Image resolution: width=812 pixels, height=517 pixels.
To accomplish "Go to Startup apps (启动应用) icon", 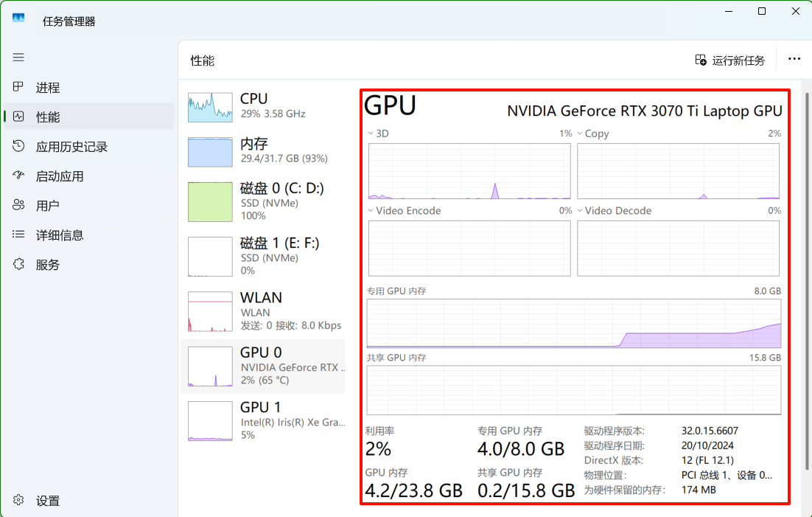I will tap(18, 176).
